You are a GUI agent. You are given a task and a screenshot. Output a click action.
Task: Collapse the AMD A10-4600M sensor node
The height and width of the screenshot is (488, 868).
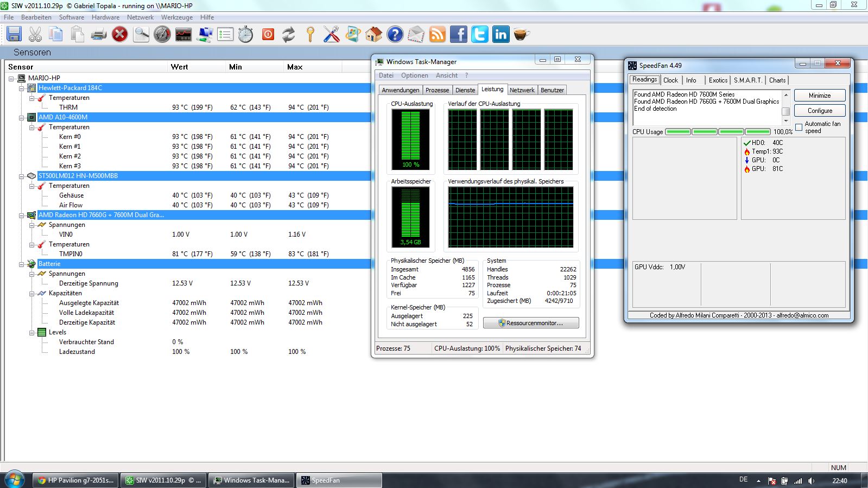(x=21, y=117)
